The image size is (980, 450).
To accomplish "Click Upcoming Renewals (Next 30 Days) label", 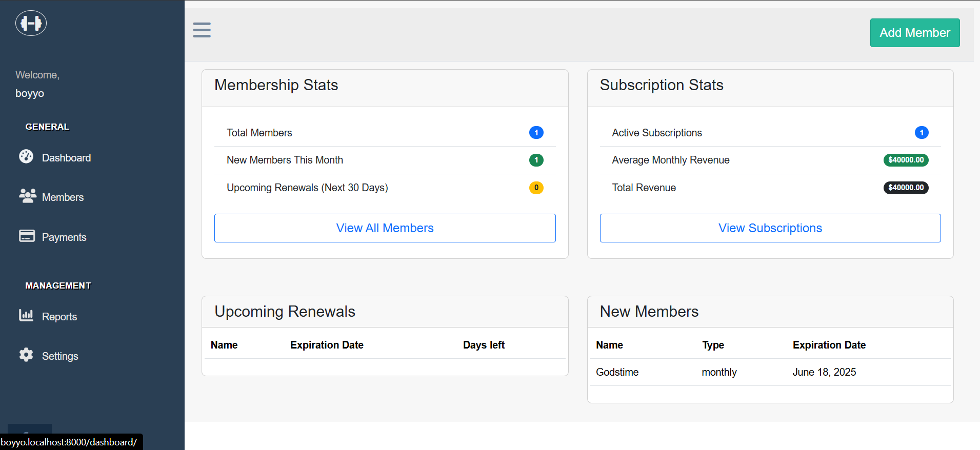I will (308, 188).
